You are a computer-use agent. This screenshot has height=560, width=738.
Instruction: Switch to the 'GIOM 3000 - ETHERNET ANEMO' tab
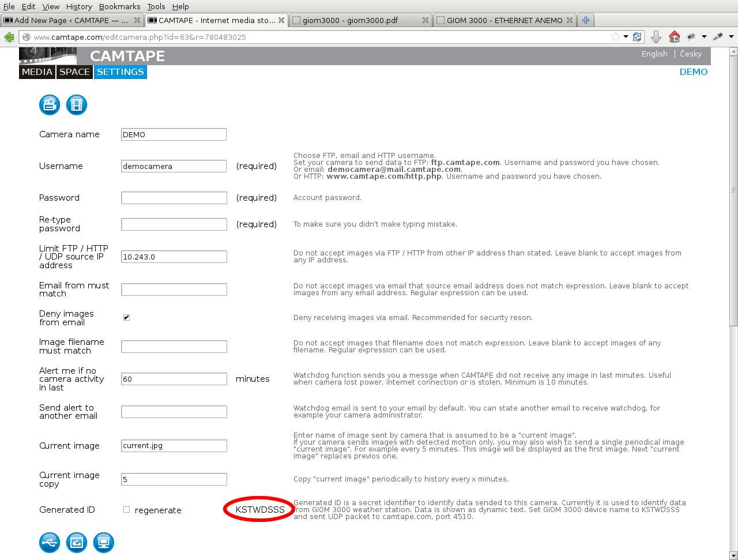[x=504, y=20]
